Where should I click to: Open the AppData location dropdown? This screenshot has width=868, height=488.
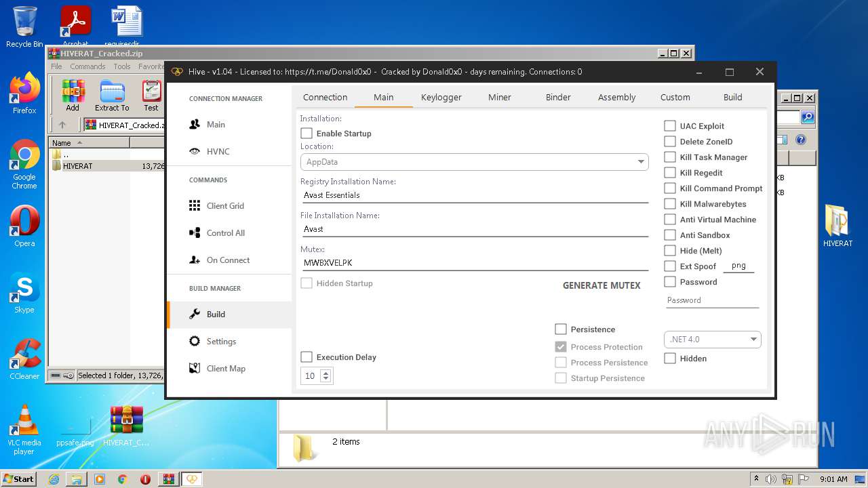475,162
